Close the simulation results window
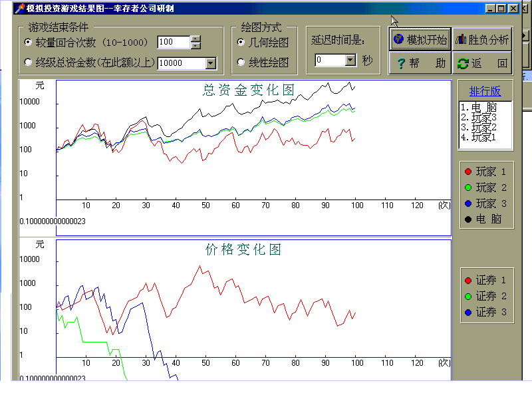This screenshot has height=399, width=532. click(513, 9)
